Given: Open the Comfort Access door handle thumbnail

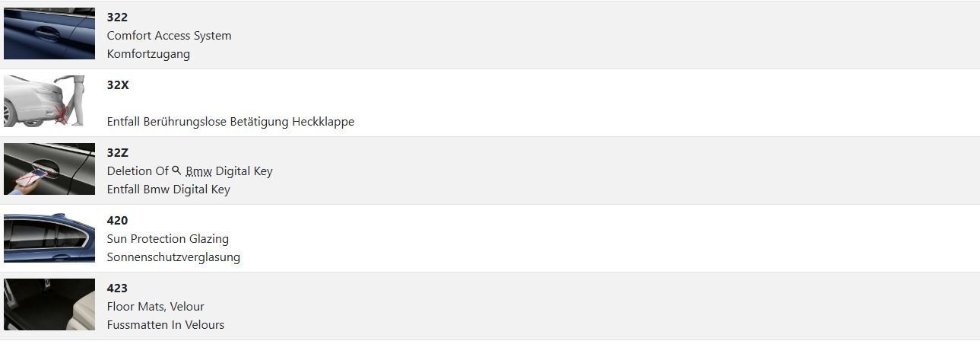Looking at the screenshot, I should [49, 33].
